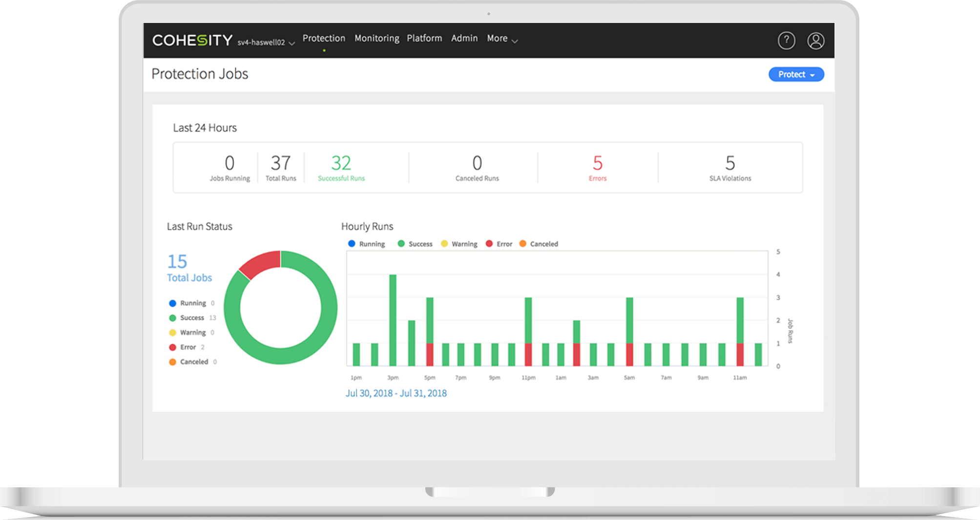980x520 pixels.
Task: Click the tall green bar at 3pm
Action: click(393, 320)
